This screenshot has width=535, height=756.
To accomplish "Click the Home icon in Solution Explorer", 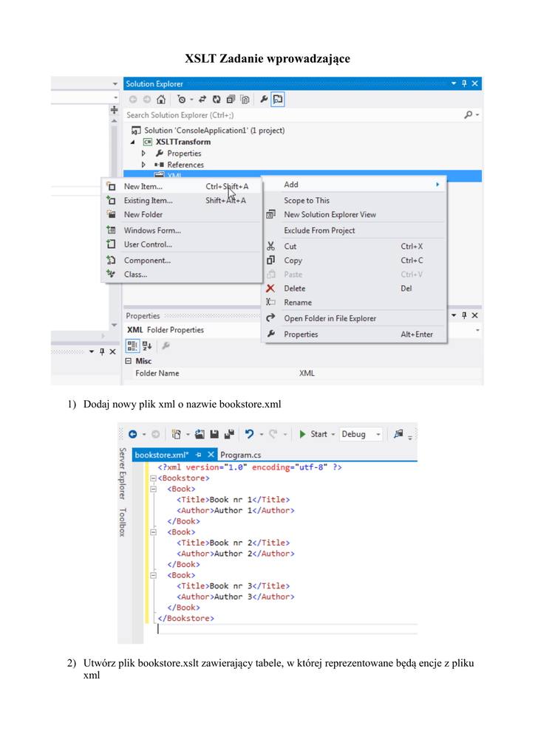I will click(160, 100).
